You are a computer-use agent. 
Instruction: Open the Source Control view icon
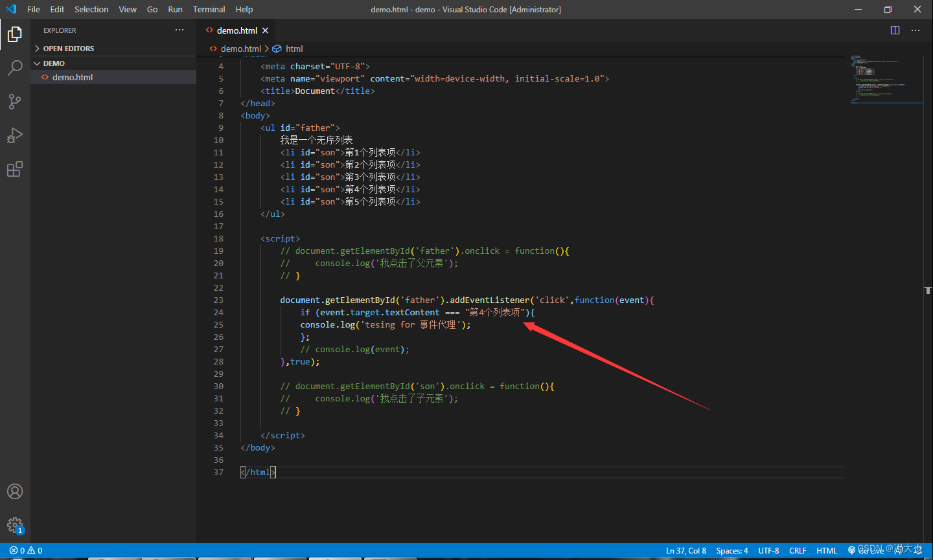click(x=15, y=101)
